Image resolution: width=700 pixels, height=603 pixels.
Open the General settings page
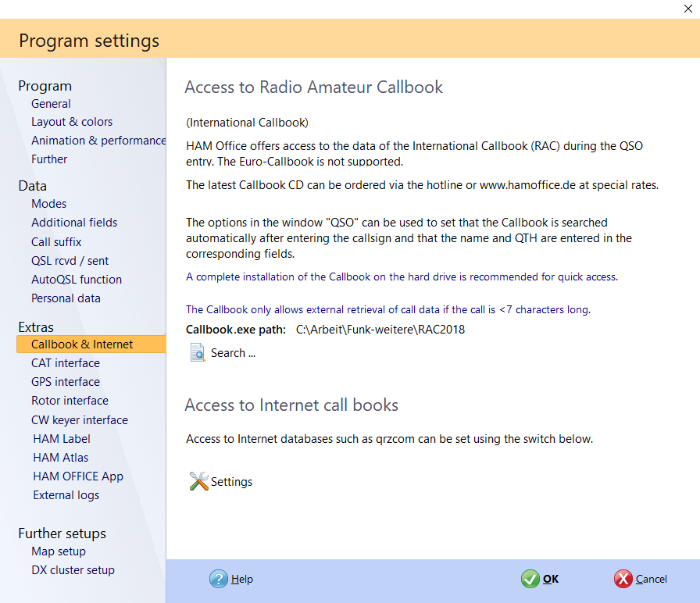click(51, 104)
